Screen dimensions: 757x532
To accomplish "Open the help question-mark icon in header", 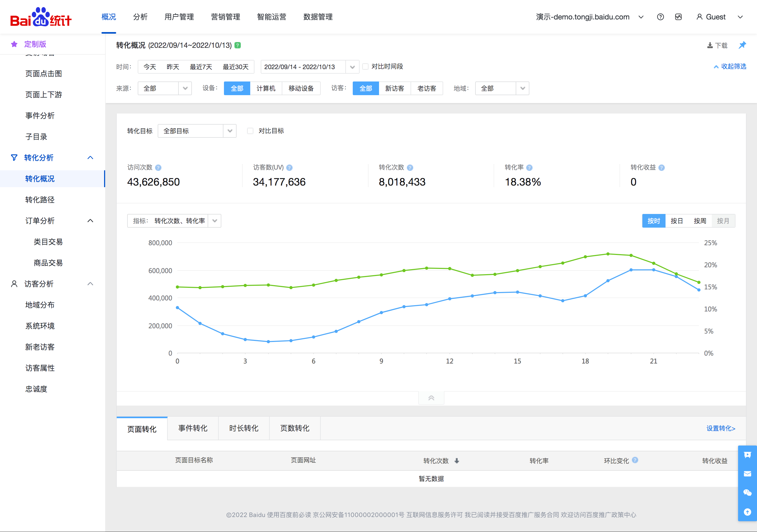I will pos(660,17).
